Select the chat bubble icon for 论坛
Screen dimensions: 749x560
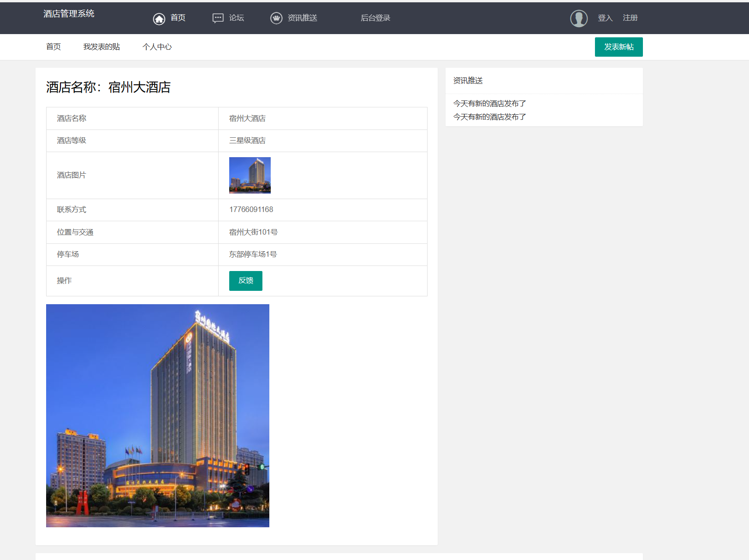(x=217, y=18)
